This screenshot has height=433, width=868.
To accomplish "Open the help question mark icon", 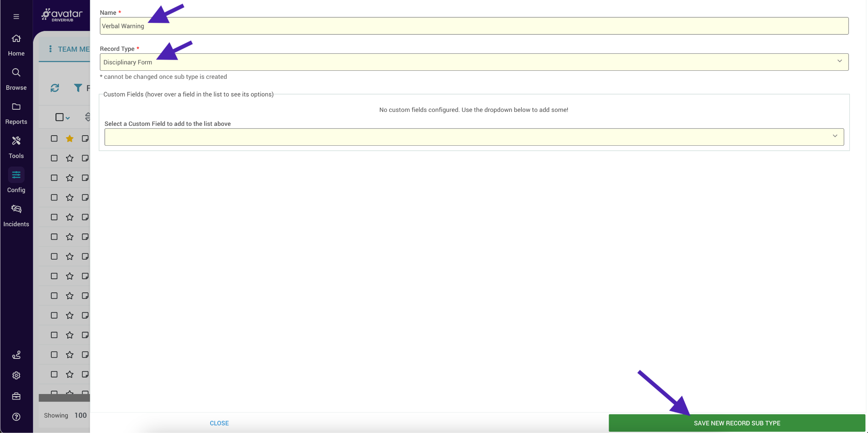I will [x=16, y=417].
